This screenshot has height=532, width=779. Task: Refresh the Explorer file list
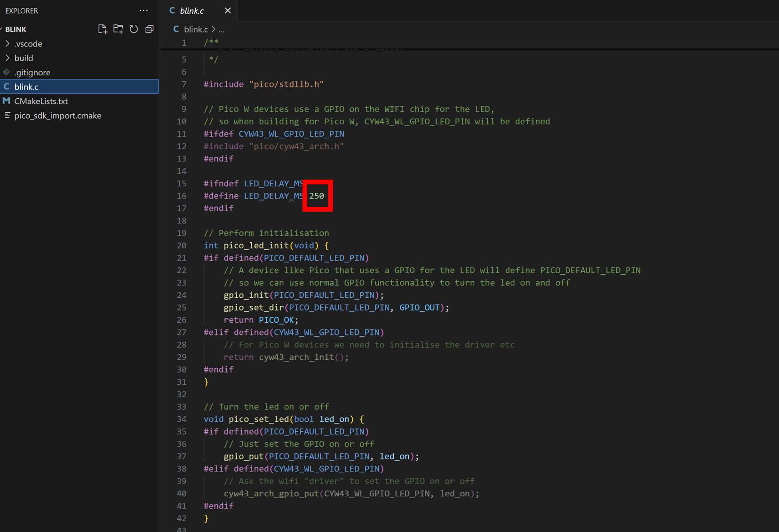(134, 29)
